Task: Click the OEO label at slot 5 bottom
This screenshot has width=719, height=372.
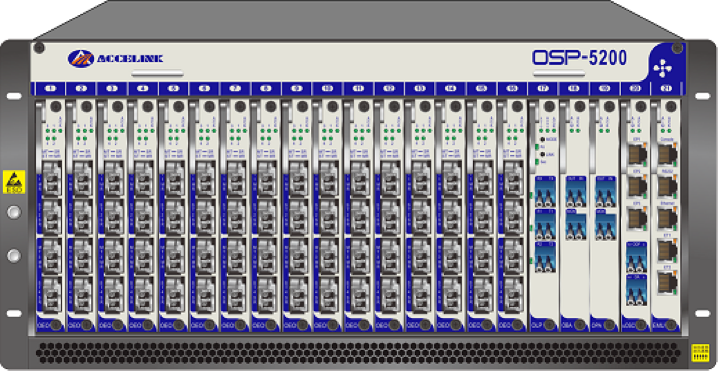Action: (x=166, y=325)
